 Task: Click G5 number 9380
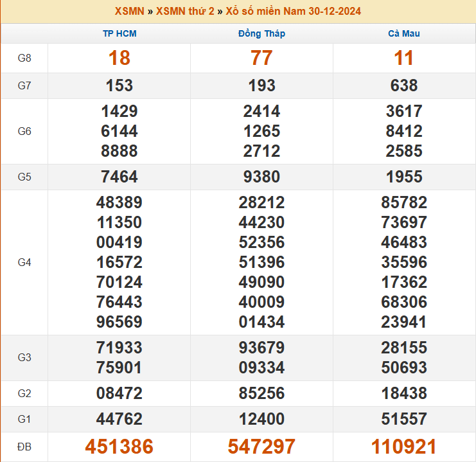261,177
